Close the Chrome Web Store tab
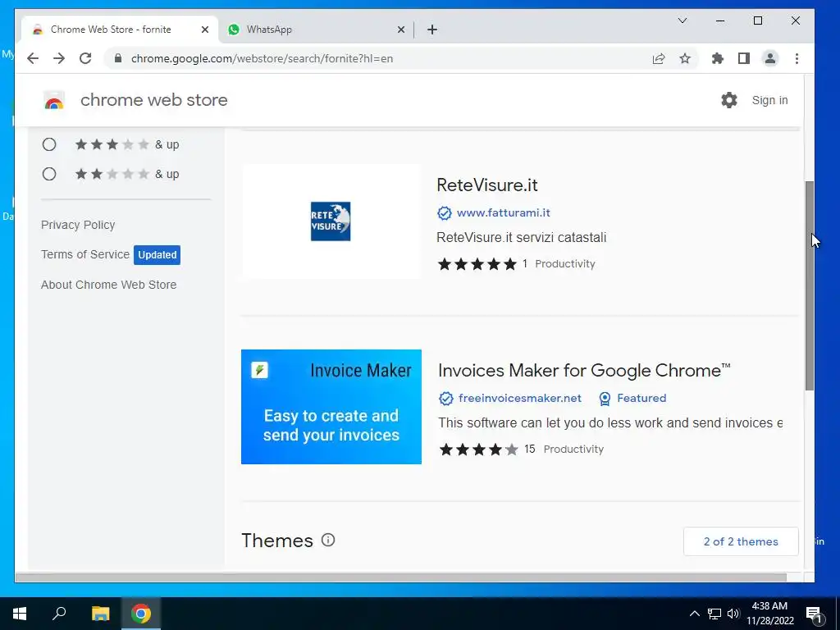Viewport: 840px width, 630px height. click(x=204, y=30)
